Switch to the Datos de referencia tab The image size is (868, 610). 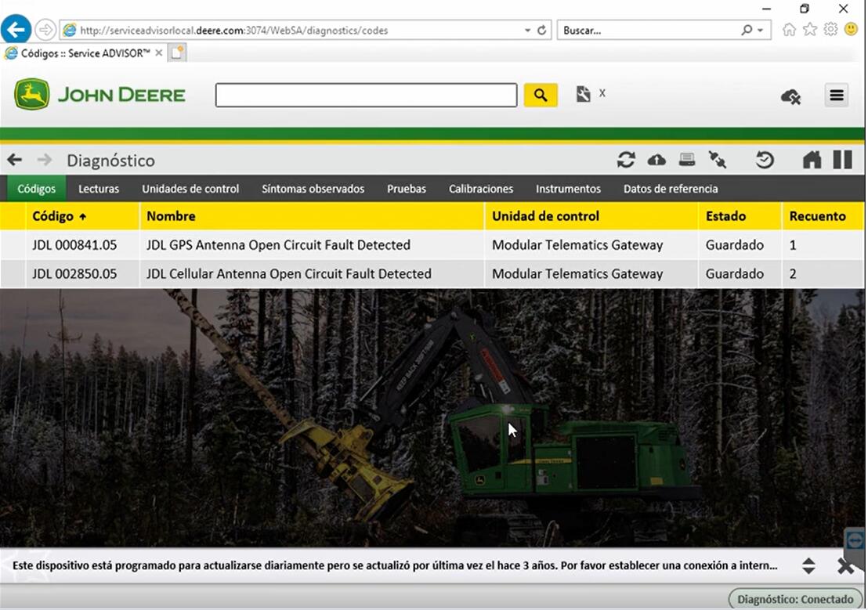671,189
